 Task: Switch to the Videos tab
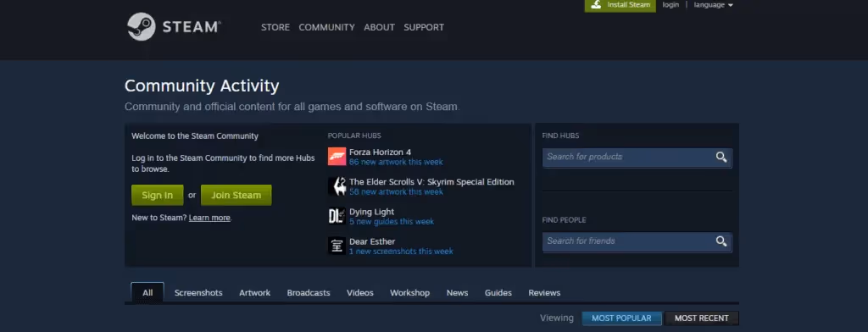[359, 293]
